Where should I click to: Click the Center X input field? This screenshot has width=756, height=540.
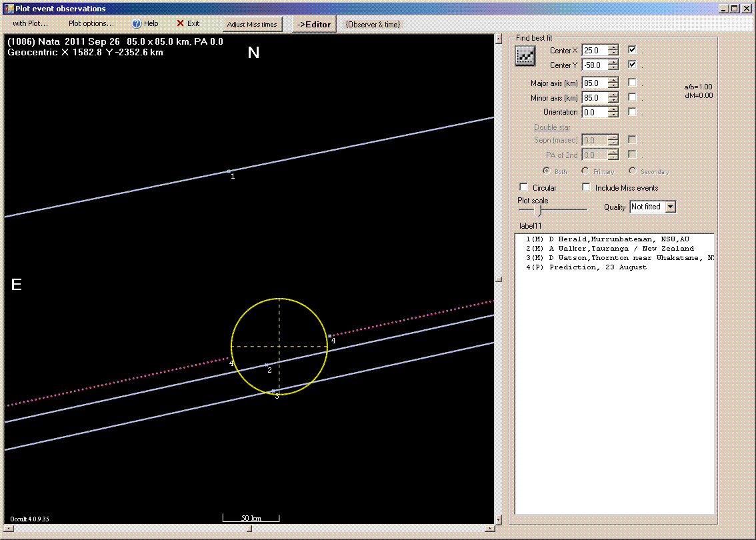[x=595, y=50]
